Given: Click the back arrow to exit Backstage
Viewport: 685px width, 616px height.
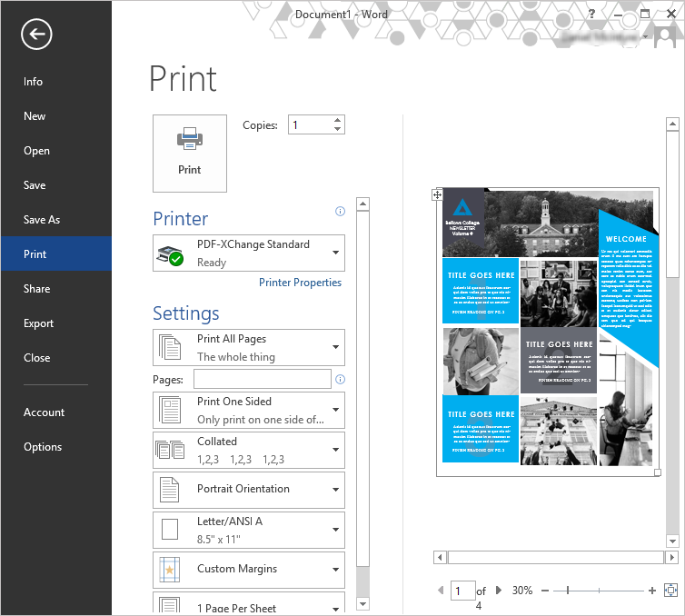Looking at the screenshot, I should [37, 35].
